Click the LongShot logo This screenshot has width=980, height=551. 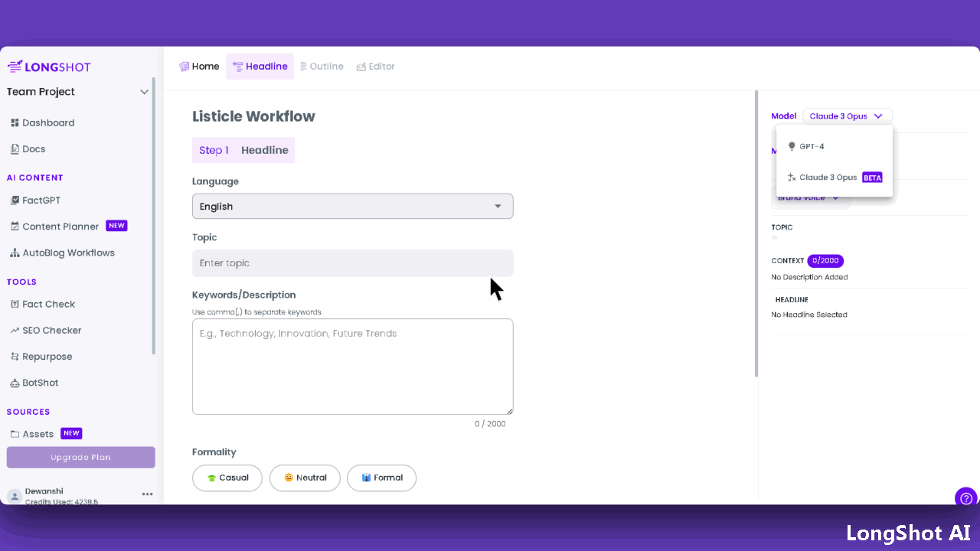[x=49, y=67]
